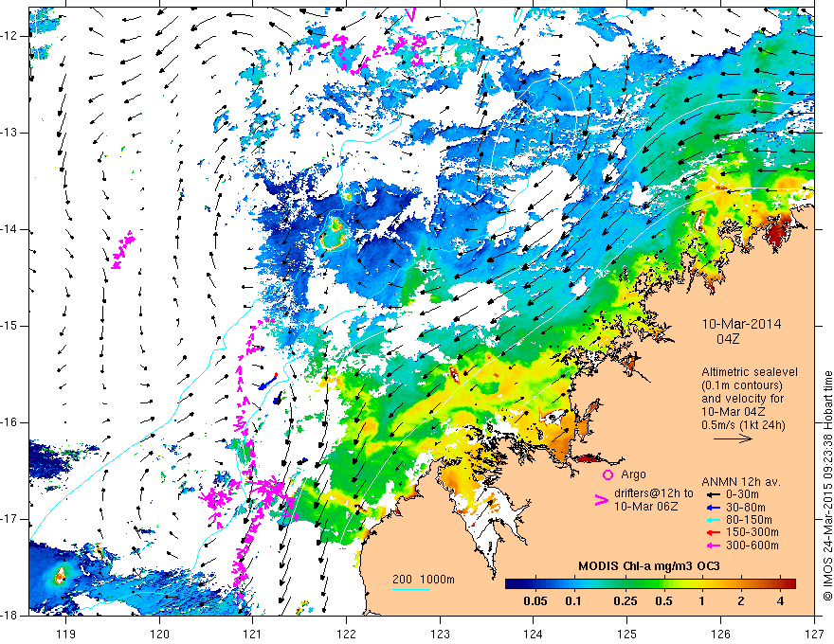Viewport: 834px width, 644px height.
Task: Click the (0.1m contours) text
Action: click(742, 385)
